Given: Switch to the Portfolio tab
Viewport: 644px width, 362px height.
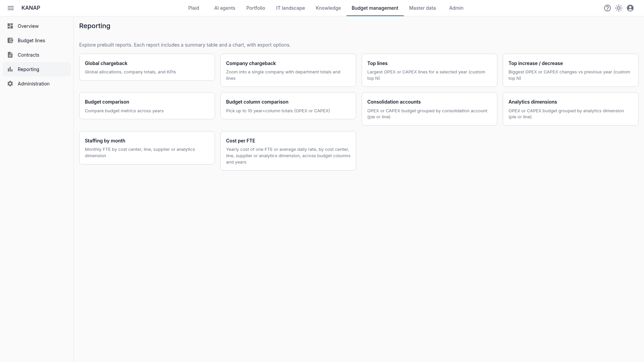Looking at the screenshot, I should click(x=256, y=8).
